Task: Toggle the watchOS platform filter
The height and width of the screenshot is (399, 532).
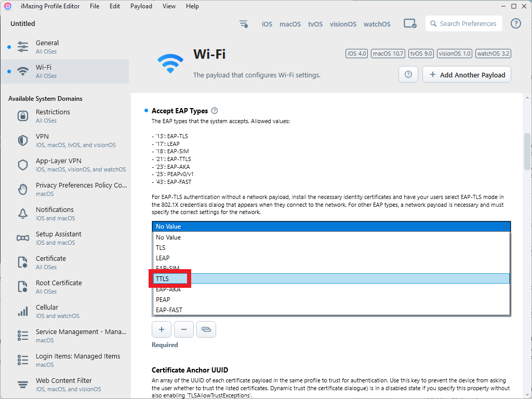Action: 377,24
